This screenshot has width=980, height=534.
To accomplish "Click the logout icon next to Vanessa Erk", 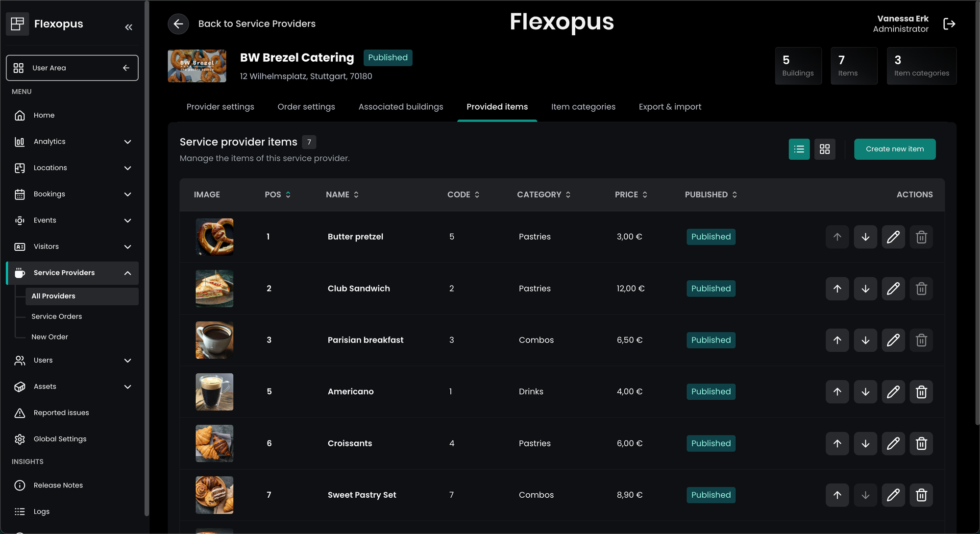I will tap(949, 24).
